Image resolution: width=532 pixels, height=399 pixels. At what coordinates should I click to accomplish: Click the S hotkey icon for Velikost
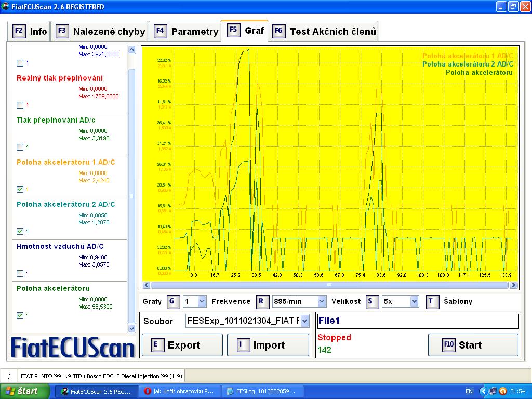click(x=372, y=301)
